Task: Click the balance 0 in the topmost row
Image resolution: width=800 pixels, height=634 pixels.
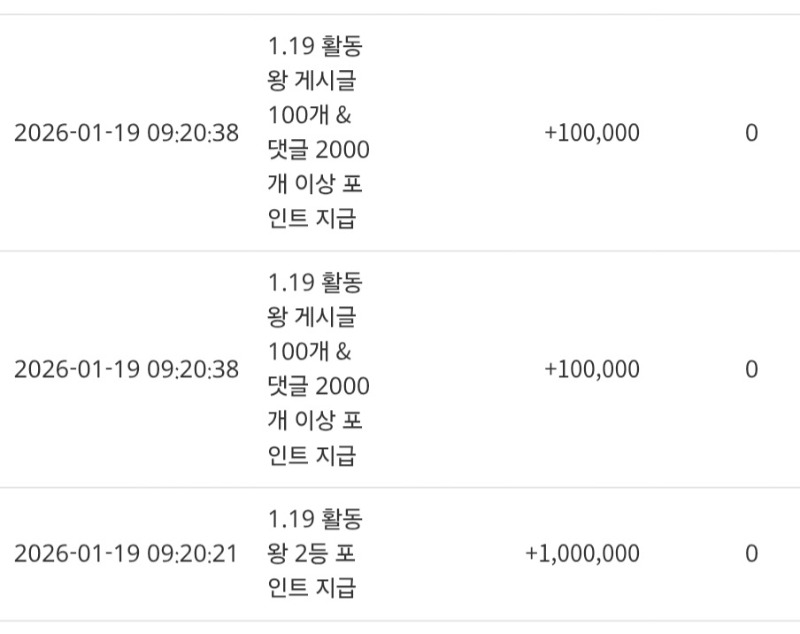Action: pos(751,133)
